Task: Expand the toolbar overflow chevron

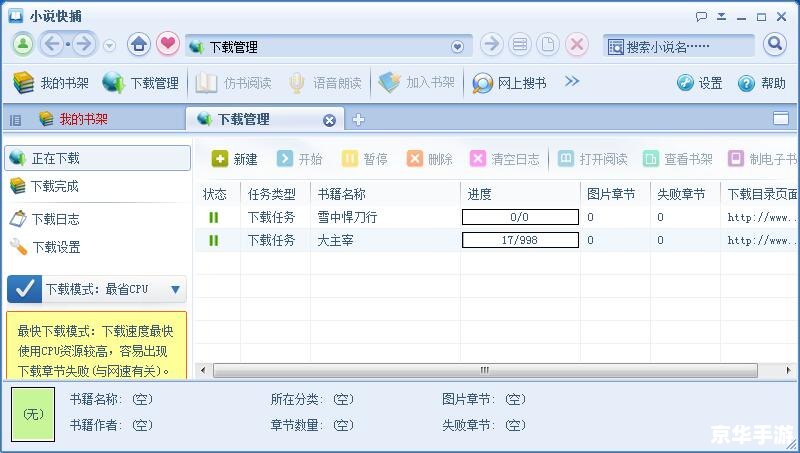Action: tap(572, 82)
